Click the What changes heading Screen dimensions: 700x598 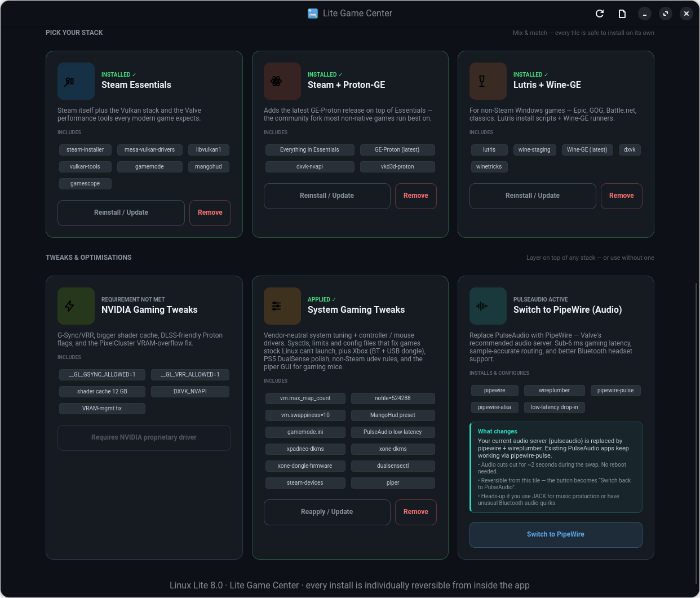498,432
